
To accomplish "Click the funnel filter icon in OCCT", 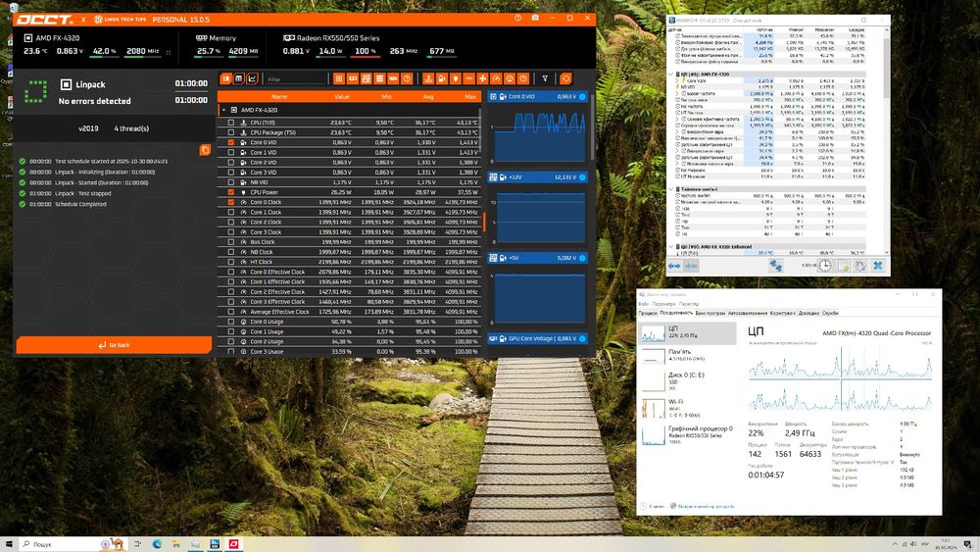I will (545, 78).
